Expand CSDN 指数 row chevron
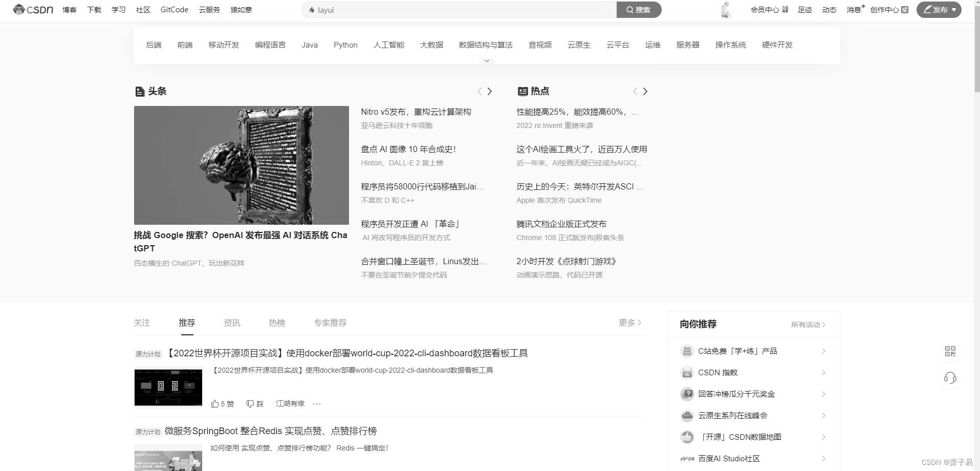980x471 pixels. coord(823,373)
